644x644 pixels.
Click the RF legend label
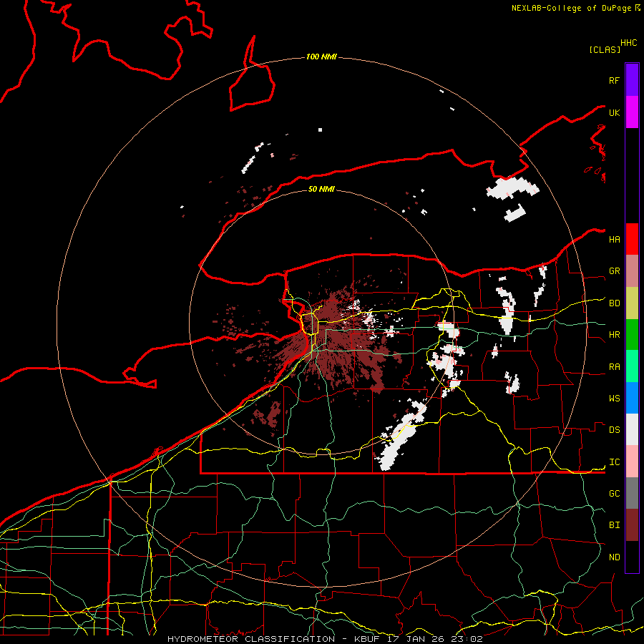(614, 81)
